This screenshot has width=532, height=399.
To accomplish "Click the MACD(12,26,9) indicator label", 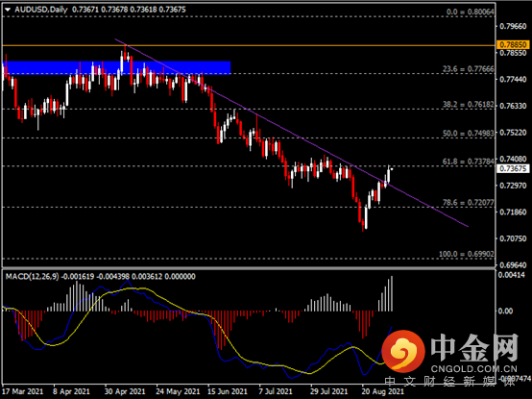I will [32, 276].
